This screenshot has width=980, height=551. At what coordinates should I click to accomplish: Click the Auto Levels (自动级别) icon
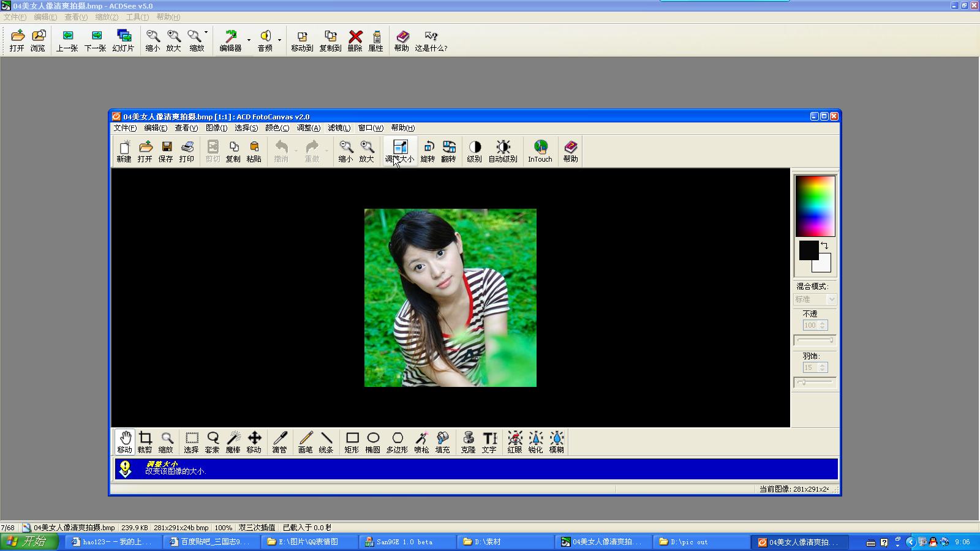pyautogui.click(x=503, y=151)
